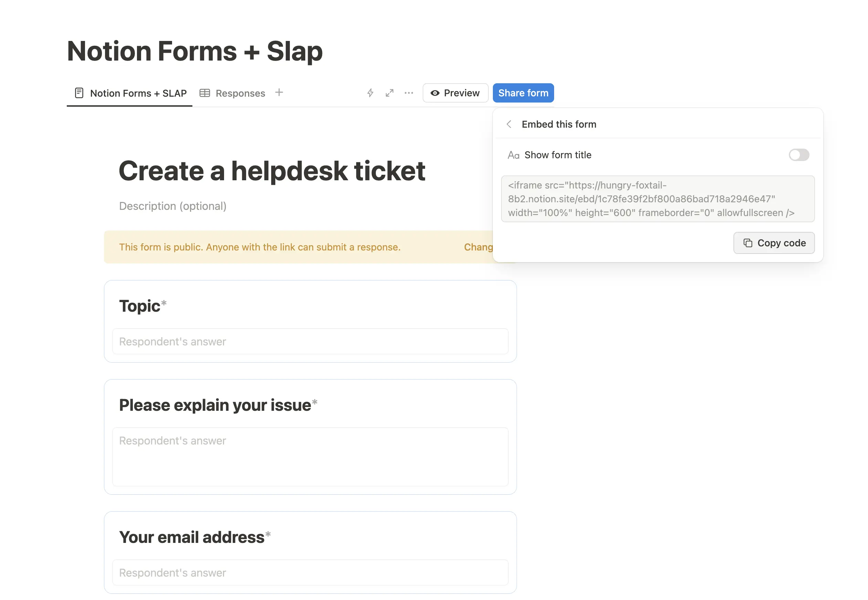Click the Preview button
Screen dimensions: 868x600
point(455,93)
